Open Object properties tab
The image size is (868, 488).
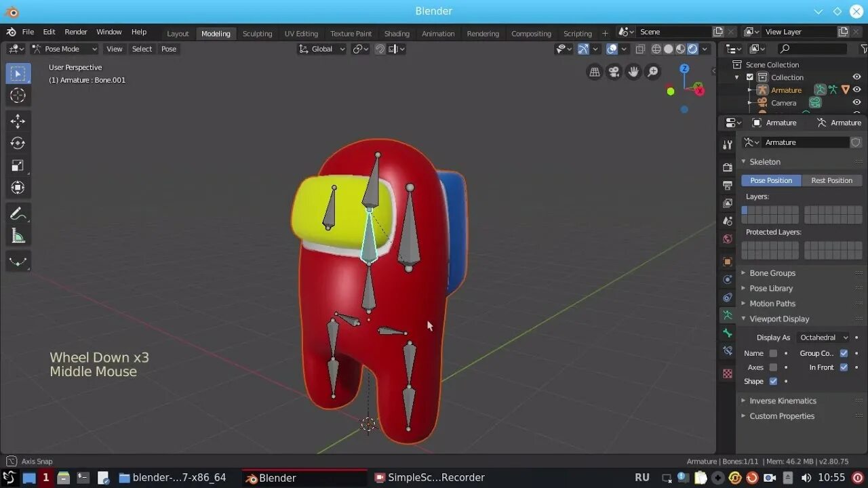(728, 262)
